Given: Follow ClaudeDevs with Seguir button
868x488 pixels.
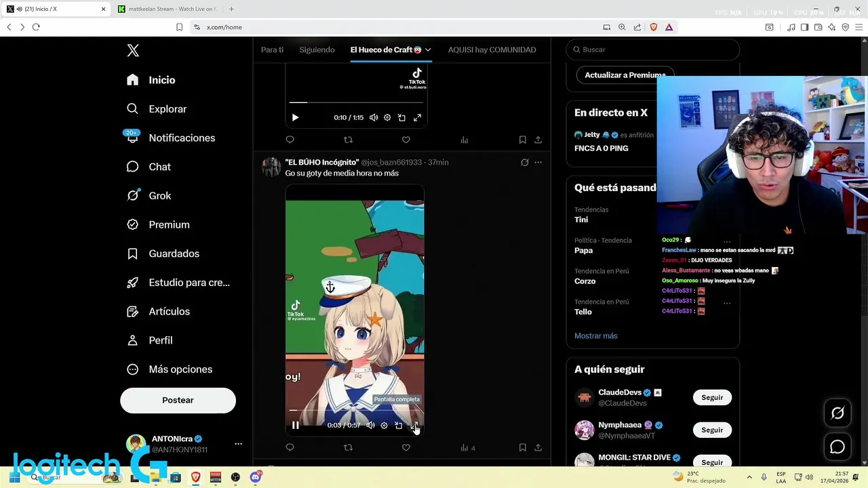Looking at the screenshot, I should coord(712,398).
